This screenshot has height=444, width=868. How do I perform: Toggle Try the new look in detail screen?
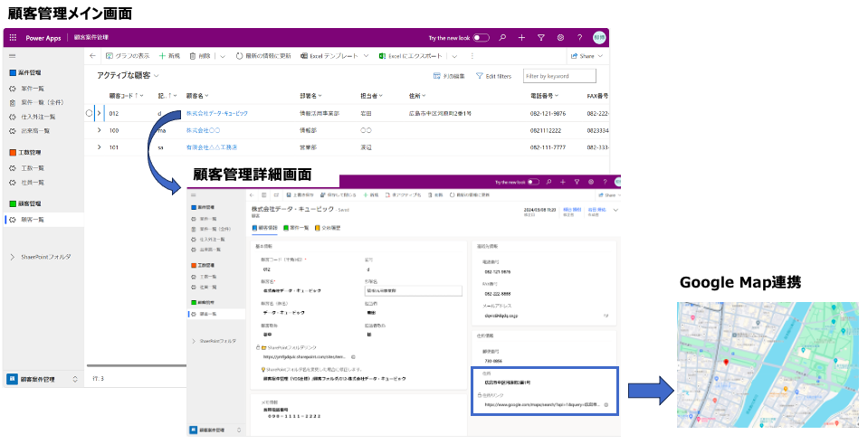534,182
